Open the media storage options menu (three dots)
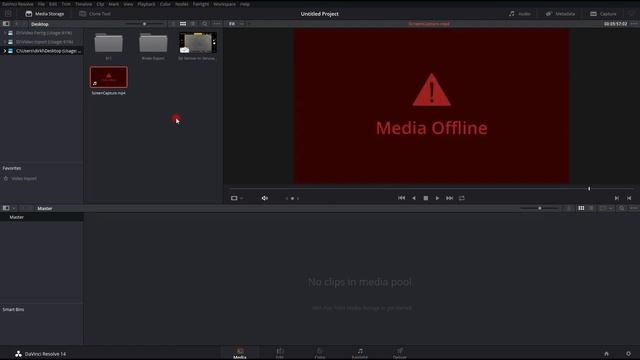 pyautogui.click(x=217, y=24)
